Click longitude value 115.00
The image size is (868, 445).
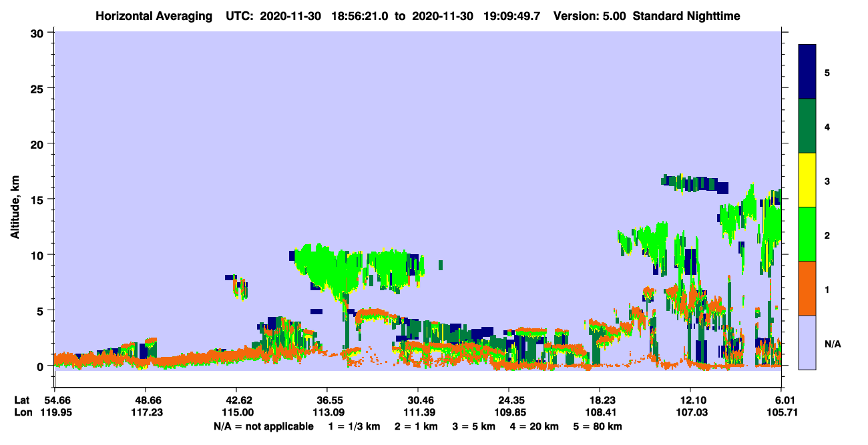click(236, 412)
